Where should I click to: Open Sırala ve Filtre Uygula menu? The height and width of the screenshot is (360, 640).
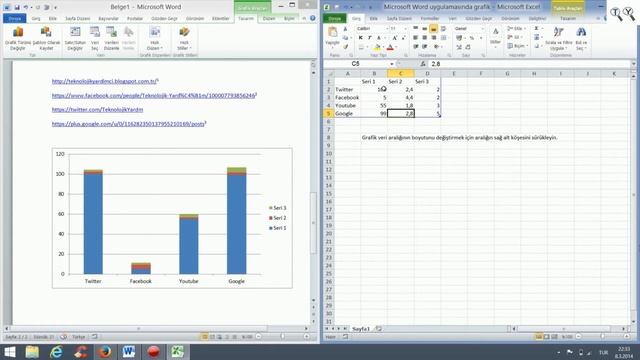[559, 39]
